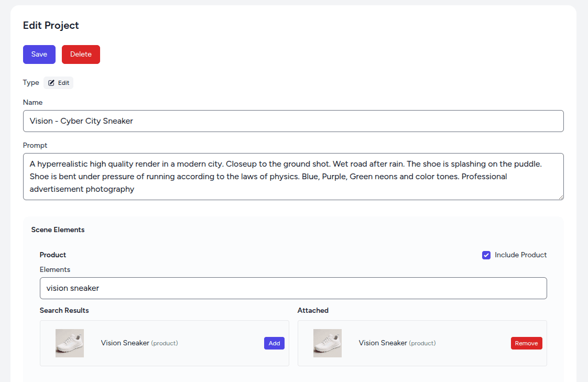The height and width of the screenshot is (382, 588).
Task: Click the Attached heading
Action: pyautogui.click(x=313, y=310)
